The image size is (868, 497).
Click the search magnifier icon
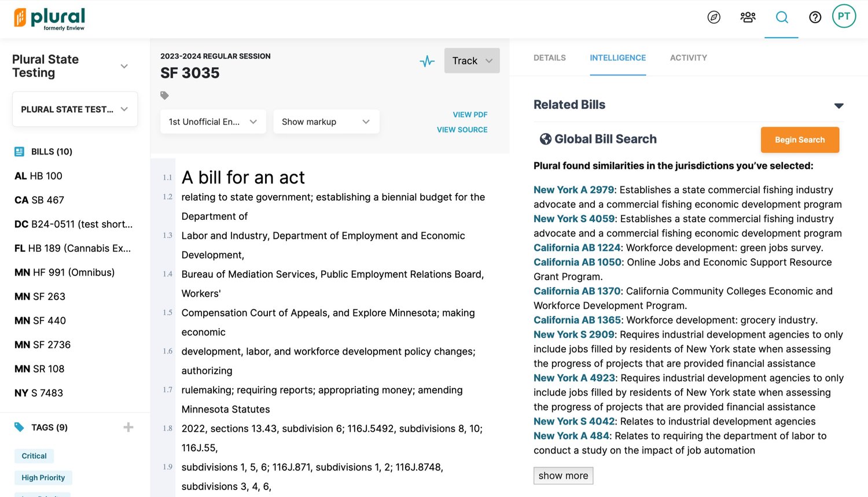tap(781, 17)
